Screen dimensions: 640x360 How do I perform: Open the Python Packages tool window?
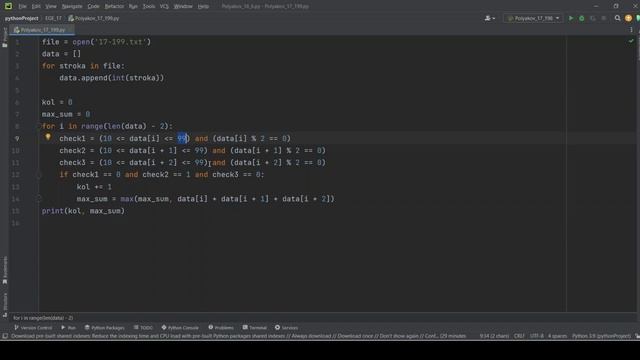coord(104,327)
